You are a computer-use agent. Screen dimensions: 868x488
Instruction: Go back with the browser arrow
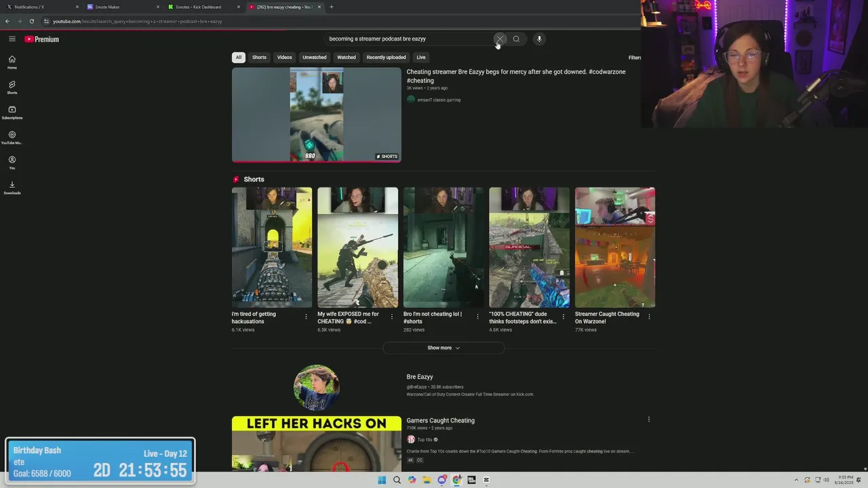click(x=7, y=21)
